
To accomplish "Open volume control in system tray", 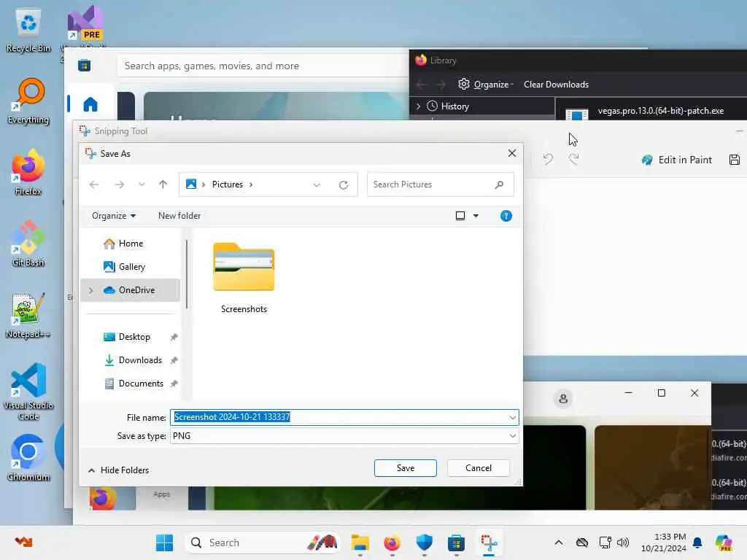I will point(623,542).
